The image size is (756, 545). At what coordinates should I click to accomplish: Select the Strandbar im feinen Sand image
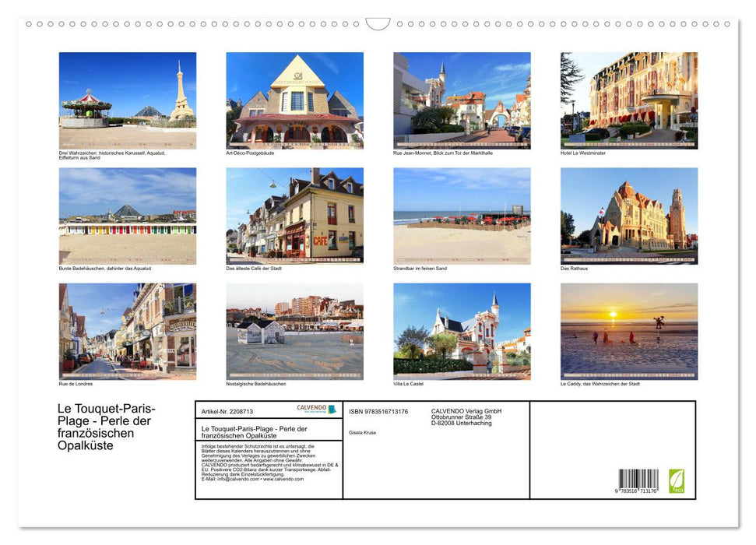point(461,215)
